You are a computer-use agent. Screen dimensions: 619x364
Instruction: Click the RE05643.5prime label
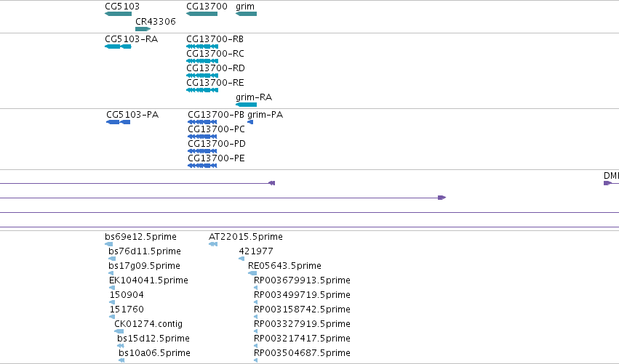(285, 266)
